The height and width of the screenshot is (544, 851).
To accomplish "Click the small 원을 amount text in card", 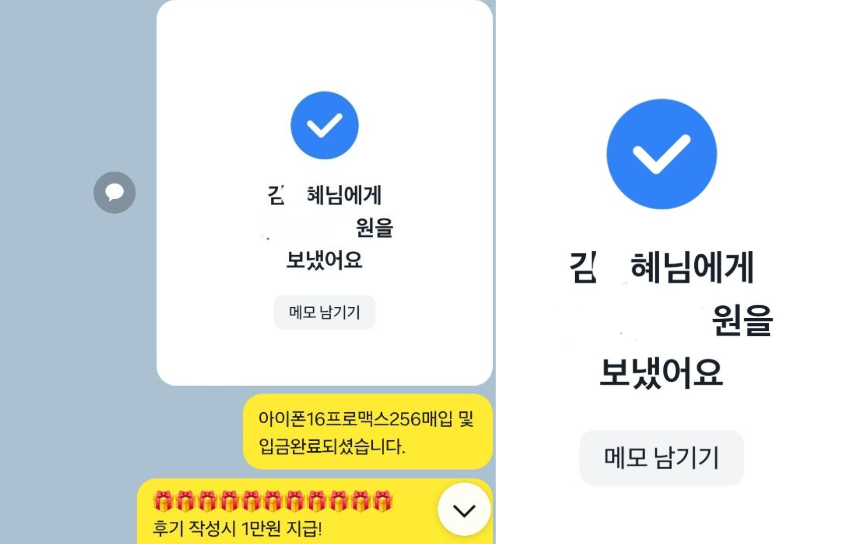I will point(374,227).
